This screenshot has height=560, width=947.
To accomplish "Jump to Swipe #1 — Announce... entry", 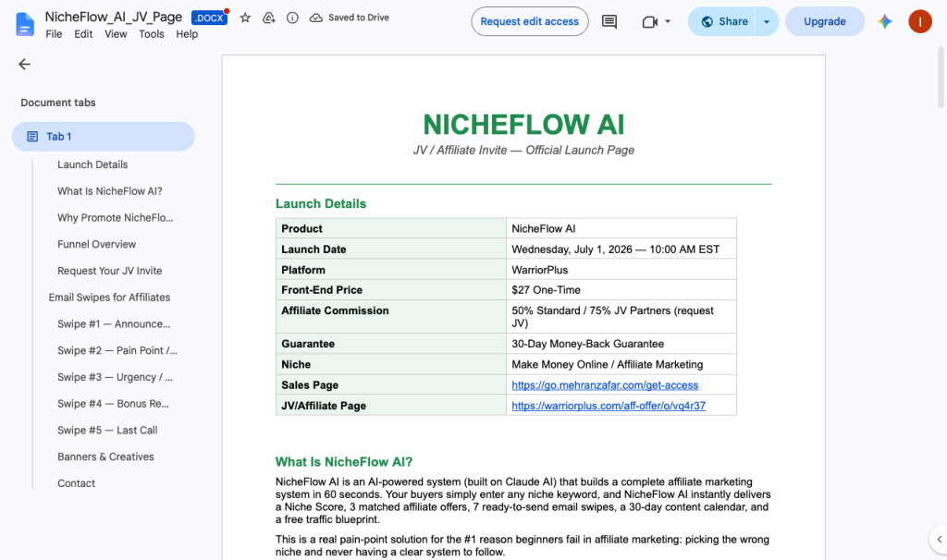I will point(114,323).
